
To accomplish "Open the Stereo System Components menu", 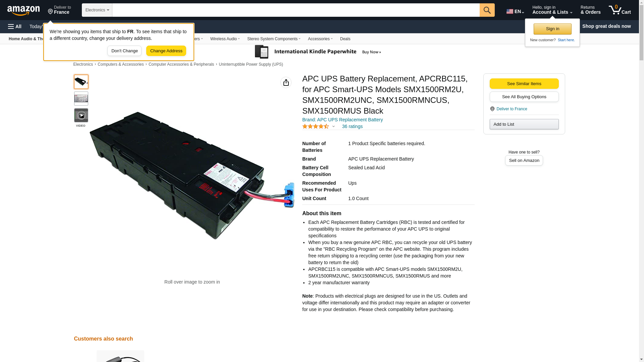I will pos(274,39).
